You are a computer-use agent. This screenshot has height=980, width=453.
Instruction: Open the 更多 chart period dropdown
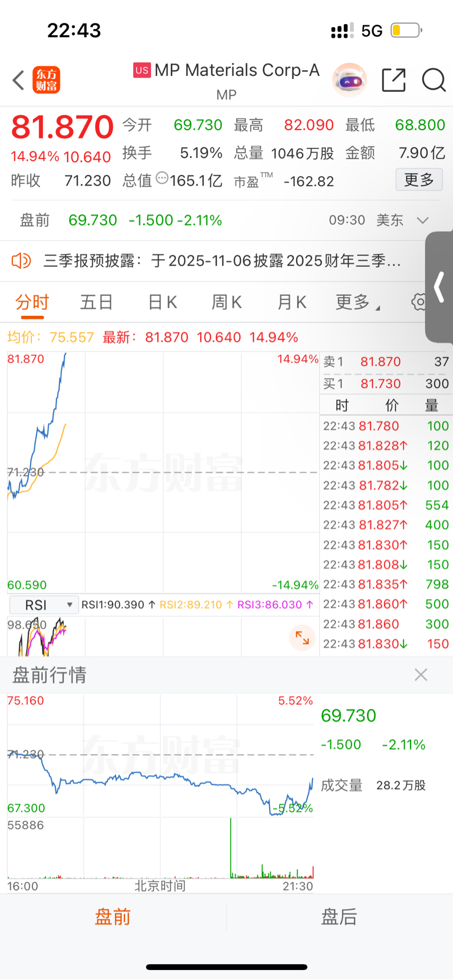pyautogui.click(x=357, y=302)
